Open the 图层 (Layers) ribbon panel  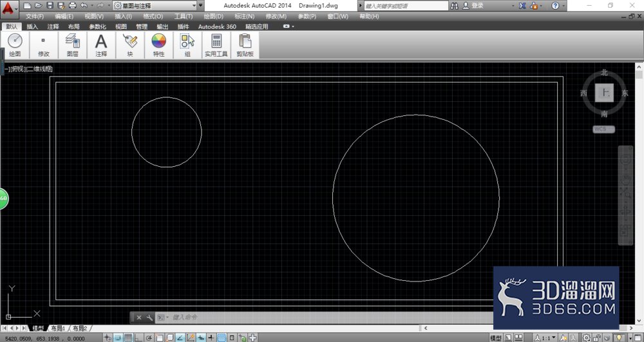coord(72,45)
